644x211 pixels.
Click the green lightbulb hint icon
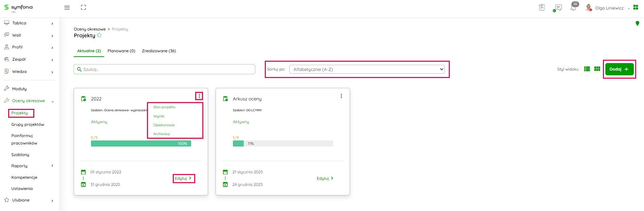click(x=637, y=23)
